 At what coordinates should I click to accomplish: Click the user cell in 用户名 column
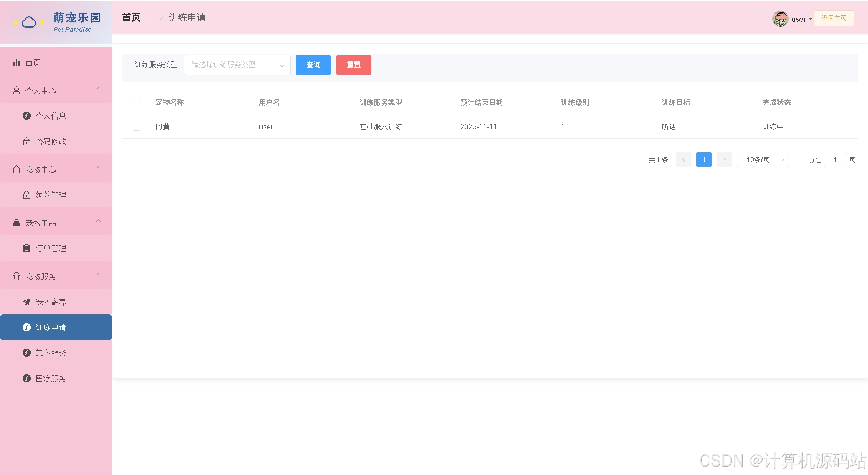266,127
